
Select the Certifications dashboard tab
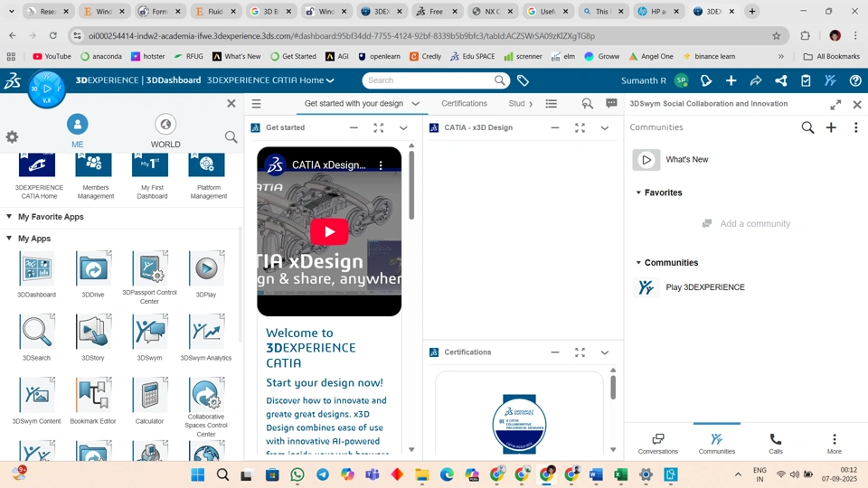click(x=464, y=103)
